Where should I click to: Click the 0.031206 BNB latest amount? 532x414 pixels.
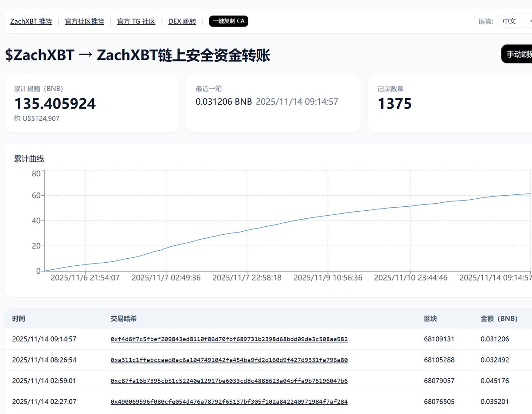coord(224,102)
